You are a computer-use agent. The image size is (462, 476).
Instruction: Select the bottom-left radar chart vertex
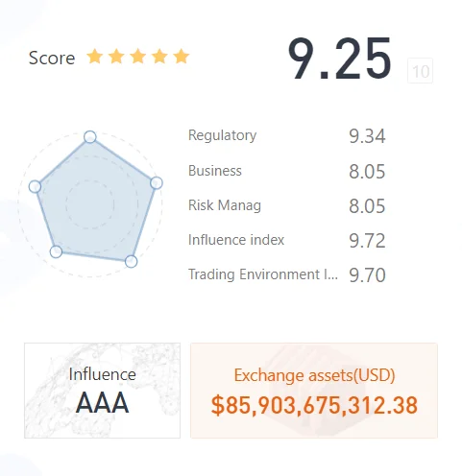point(56,251)
